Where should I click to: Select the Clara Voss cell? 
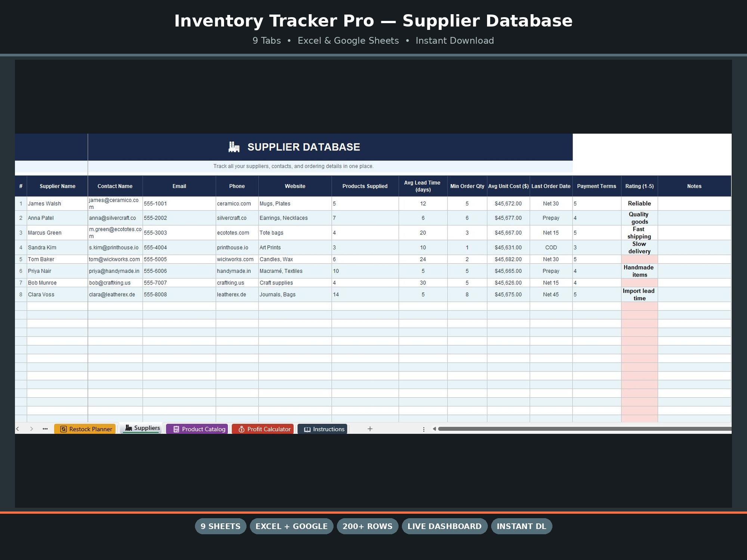pyautogui.click(x=58, y=295)
